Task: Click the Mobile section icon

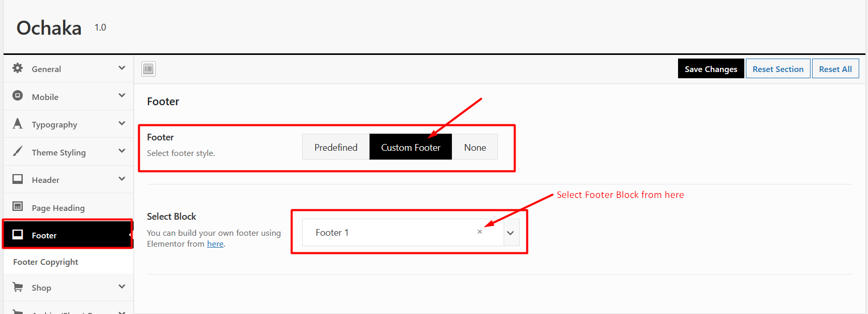Action: pos(18,96)
